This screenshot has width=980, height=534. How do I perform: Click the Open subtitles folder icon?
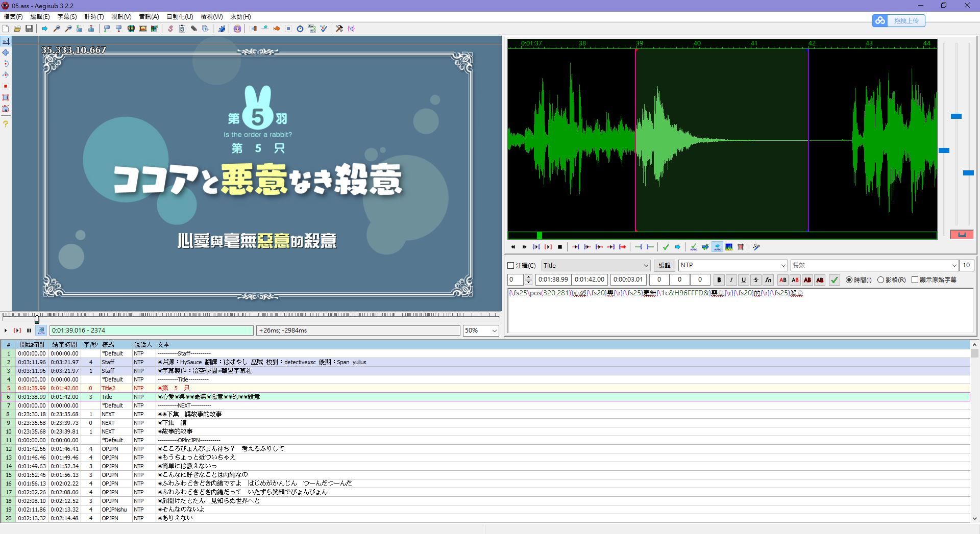17,29
